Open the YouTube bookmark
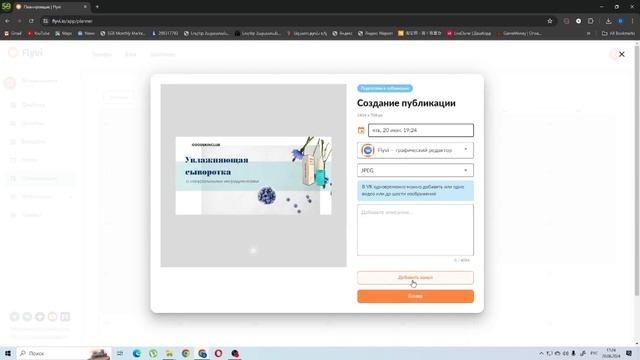640x360 pixels. (38, 33)
